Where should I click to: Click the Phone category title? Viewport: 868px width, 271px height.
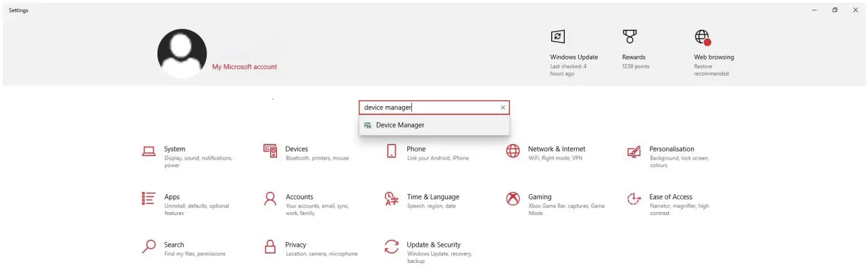tap(416, 149)
